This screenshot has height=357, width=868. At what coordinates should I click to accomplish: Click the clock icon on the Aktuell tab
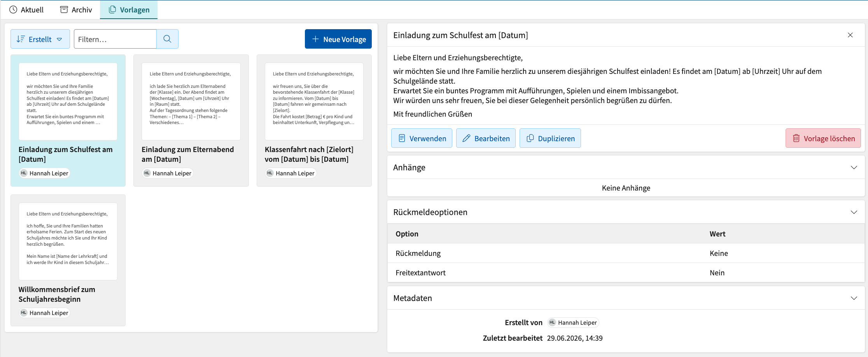13,10
